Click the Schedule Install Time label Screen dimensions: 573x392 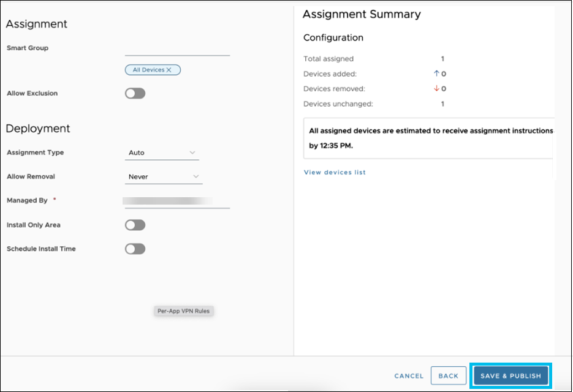[41, 249]
